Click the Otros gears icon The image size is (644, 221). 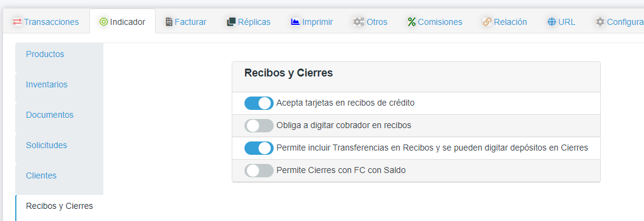[359, 22]
